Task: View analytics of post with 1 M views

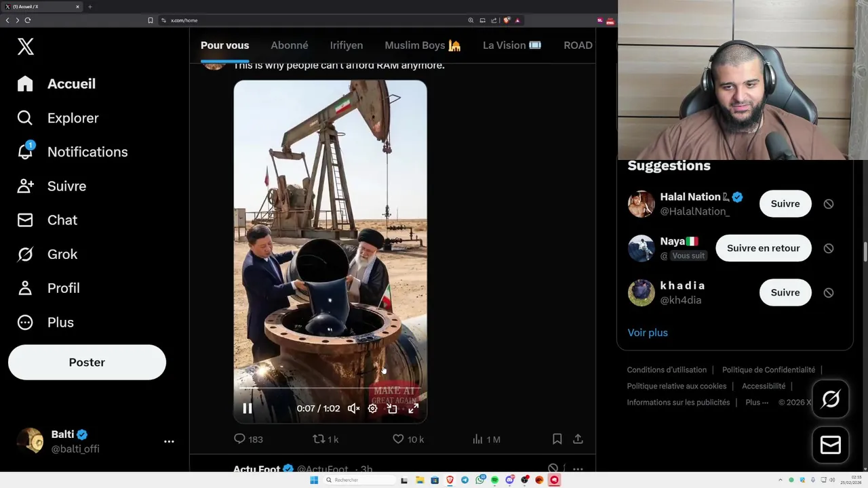Action: [486, 439]
